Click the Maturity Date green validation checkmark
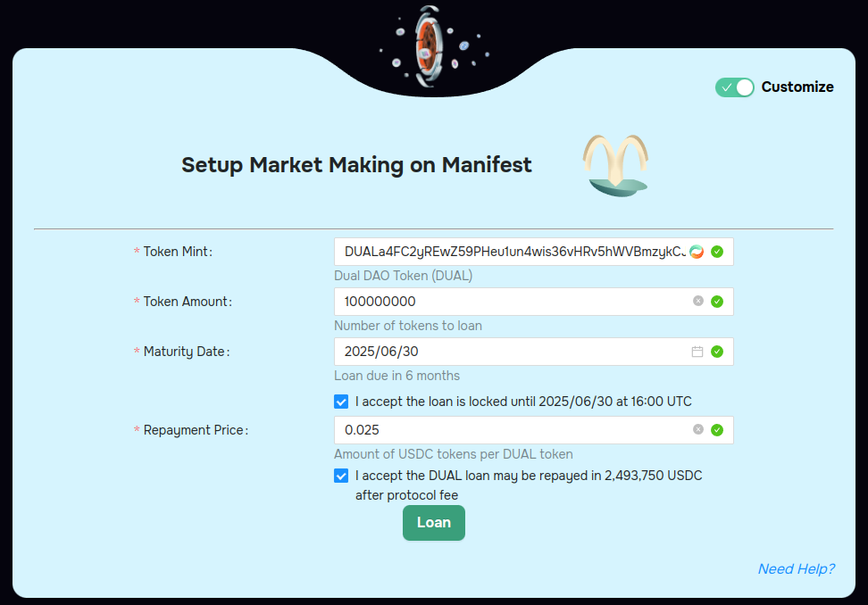 (x=717, y=352)
